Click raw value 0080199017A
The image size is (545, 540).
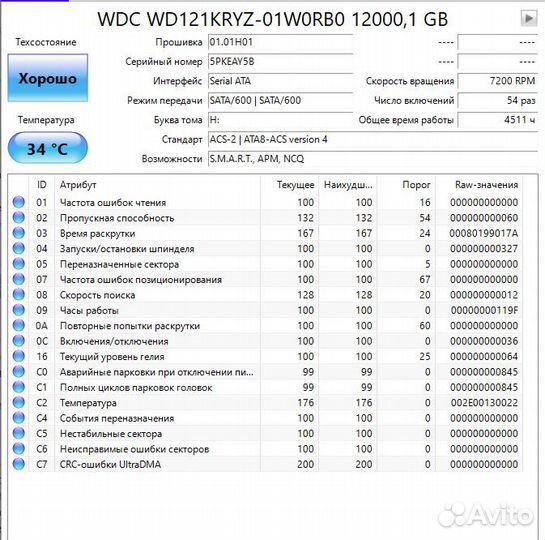point(483,233)
